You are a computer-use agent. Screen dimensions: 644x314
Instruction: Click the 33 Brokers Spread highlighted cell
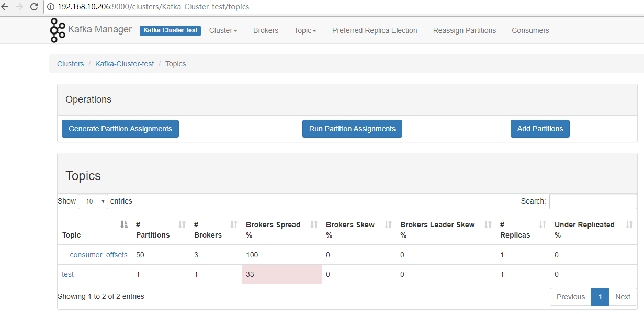(281, 274)
